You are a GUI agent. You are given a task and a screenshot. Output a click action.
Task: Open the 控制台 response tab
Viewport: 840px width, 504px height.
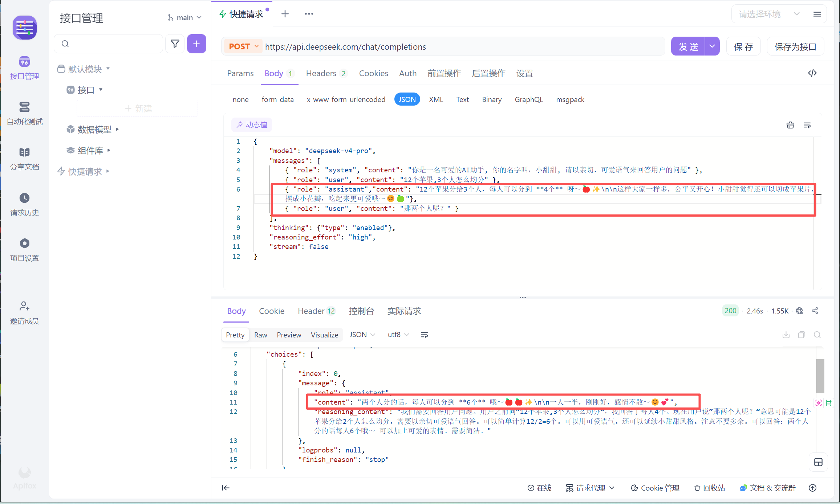click(361, 311)
